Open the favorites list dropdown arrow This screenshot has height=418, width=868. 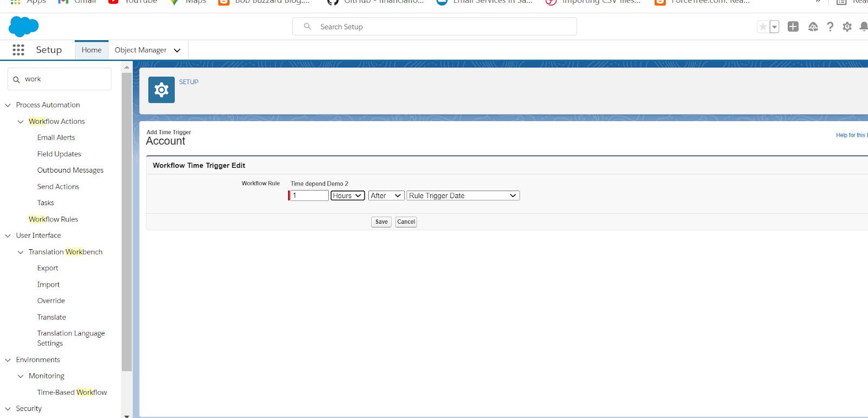775,27
